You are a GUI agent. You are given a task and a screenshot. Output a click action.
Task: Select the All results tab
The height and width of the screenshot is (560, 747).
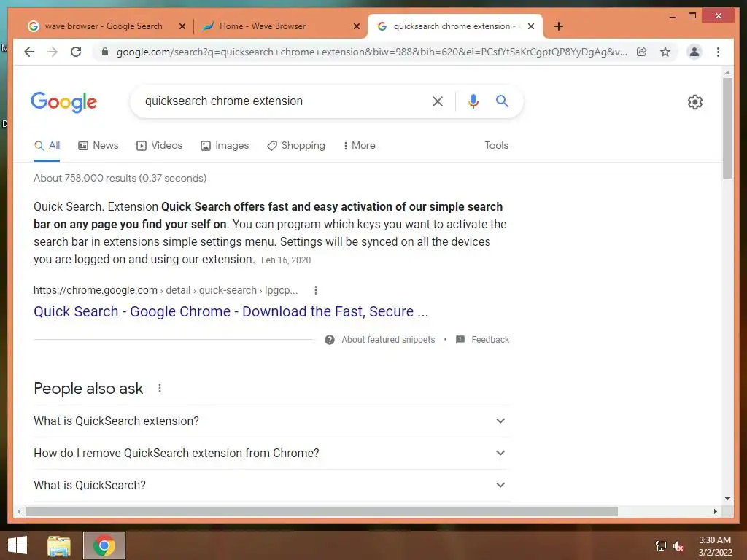click(x=47, y=146)
